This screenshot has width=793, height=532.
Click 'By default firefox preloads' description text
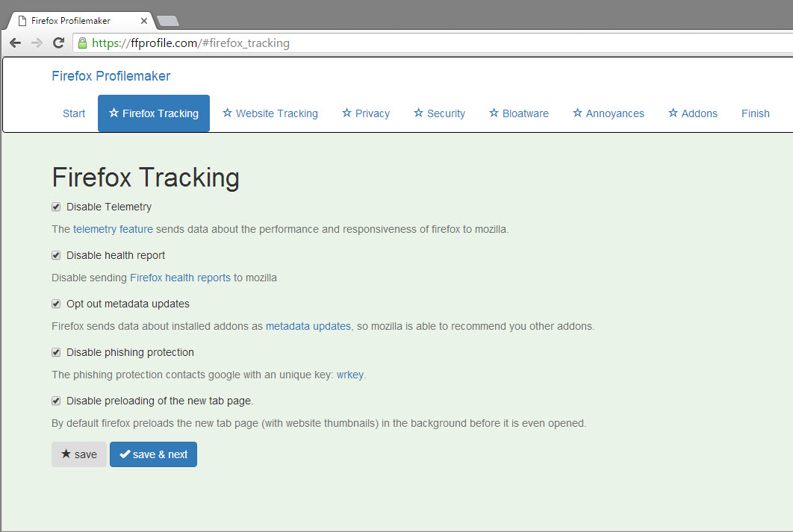coord(319,423)
